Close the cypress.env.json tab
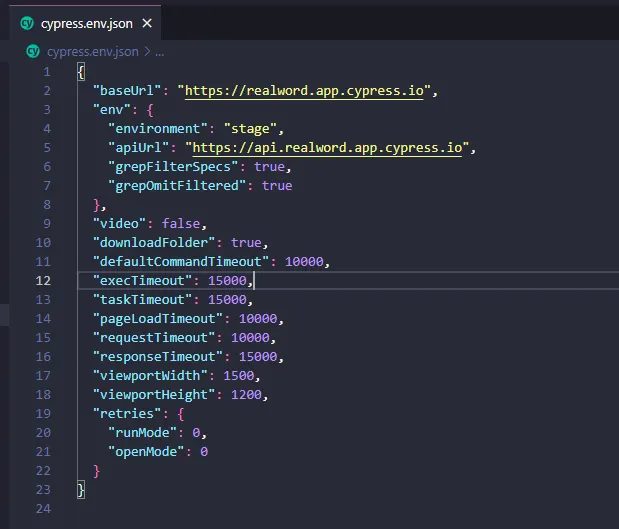The image size is (619, 529). click(x=147, y=23)
